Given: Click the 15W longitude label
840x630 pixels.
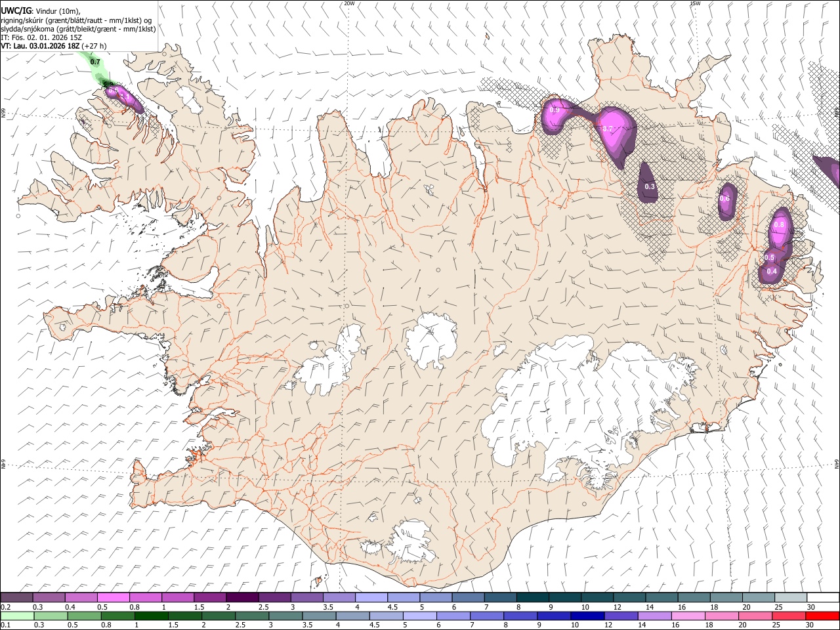Looking at the screenshot, I should coord(695,3).
